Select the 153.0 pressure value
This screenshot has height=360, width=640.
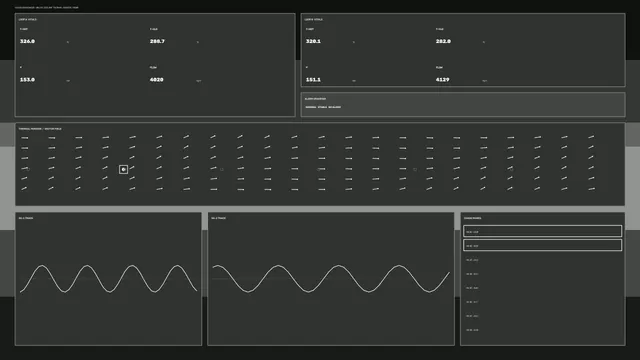[27, 80]
